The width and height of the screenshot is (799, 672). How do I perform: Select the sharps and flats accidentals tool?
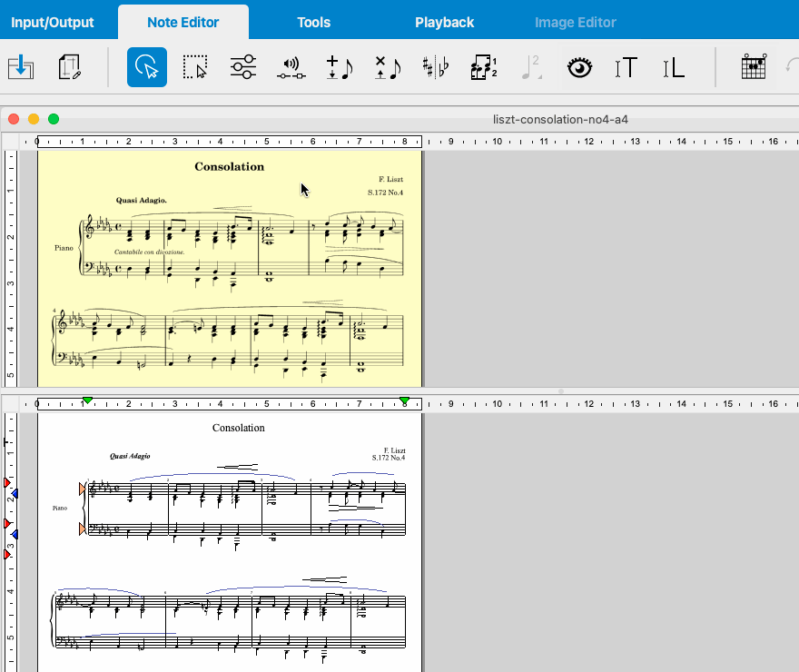click(436, 67)
